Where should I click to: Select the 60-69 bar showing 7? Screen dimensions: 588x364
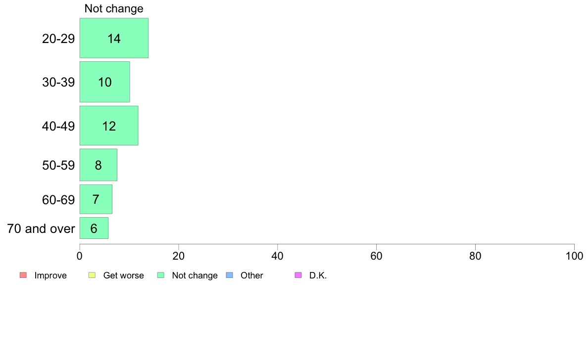[96, 199]
